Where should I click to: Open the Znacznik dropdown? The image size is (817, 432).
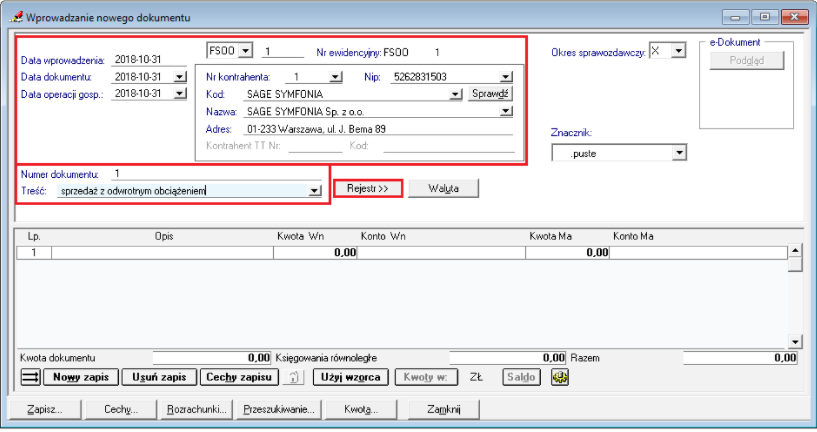[x=679, y=153]
